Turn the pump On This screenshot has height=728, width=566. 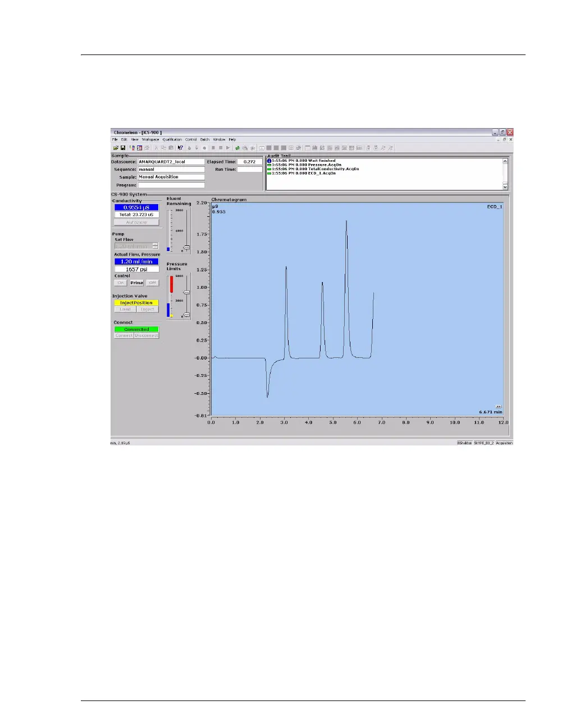[121, 283]
